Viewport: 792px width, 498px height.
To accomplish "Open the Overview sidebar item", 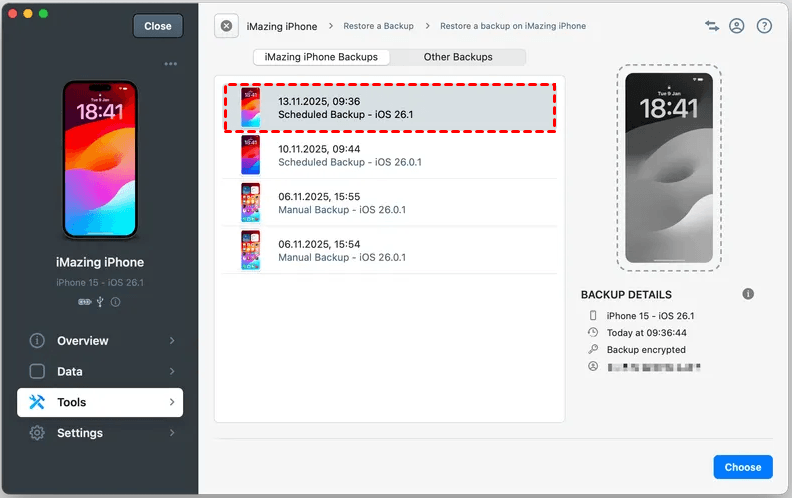I will click(x=100, y=340).
